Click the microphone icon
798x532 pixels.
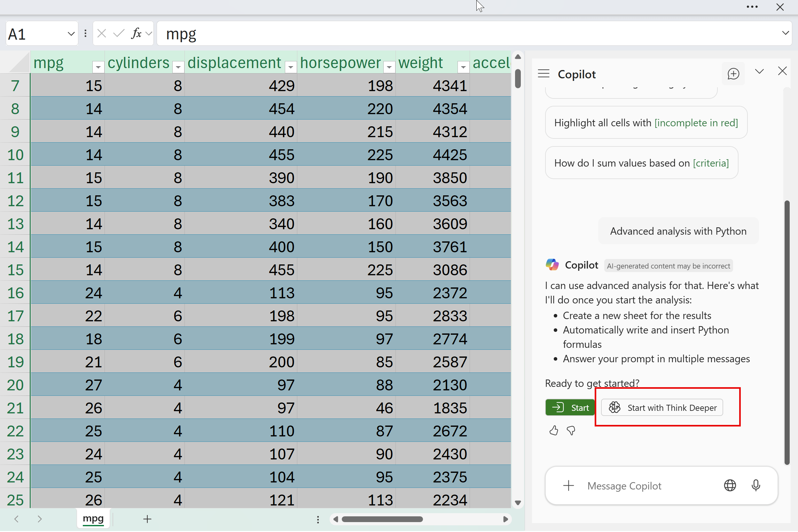[755, 486]
